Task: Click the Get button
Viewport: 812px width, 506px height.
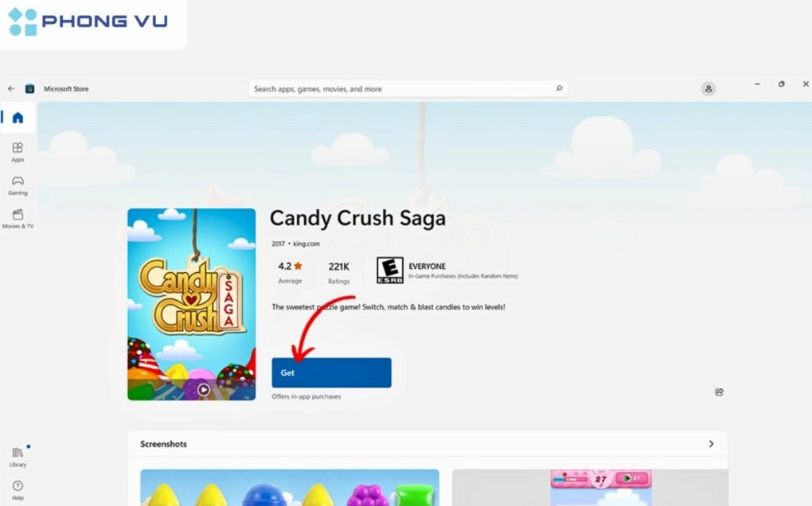Action: (331, 372)
